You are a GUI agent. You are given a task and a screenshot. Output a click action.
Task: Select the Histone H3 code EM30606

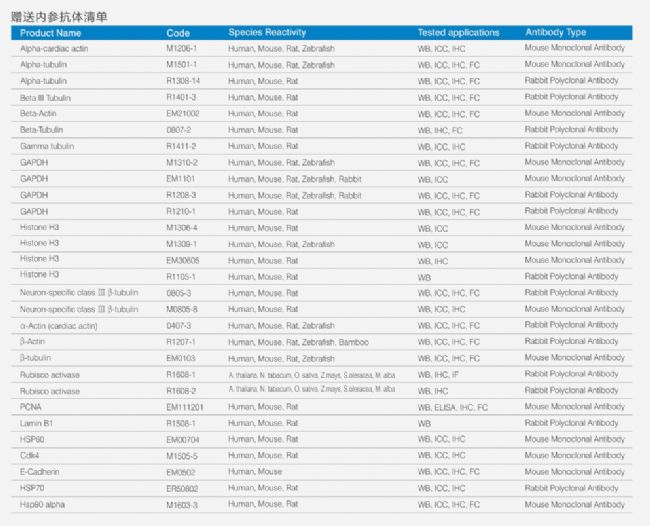coord(184,260)
